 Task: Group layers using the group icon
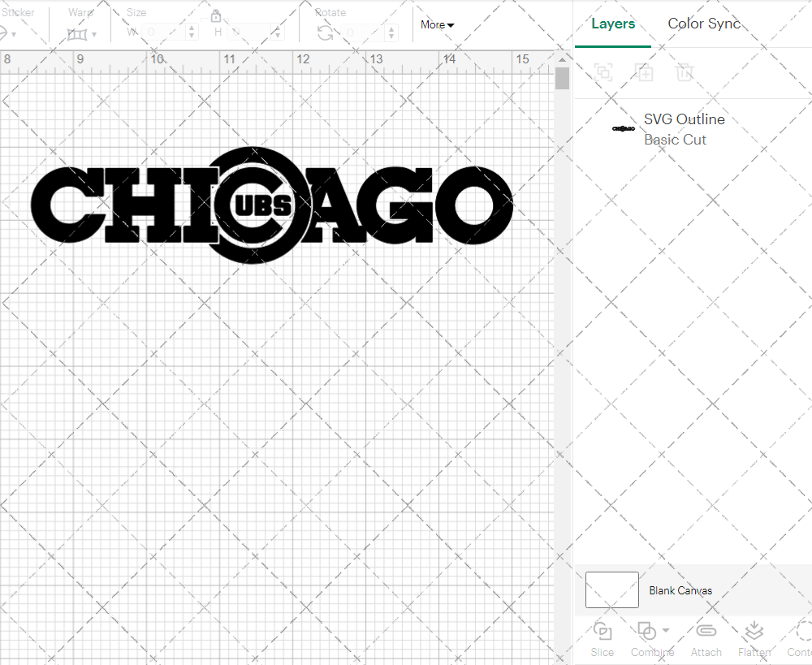click(x=603, y=72)
